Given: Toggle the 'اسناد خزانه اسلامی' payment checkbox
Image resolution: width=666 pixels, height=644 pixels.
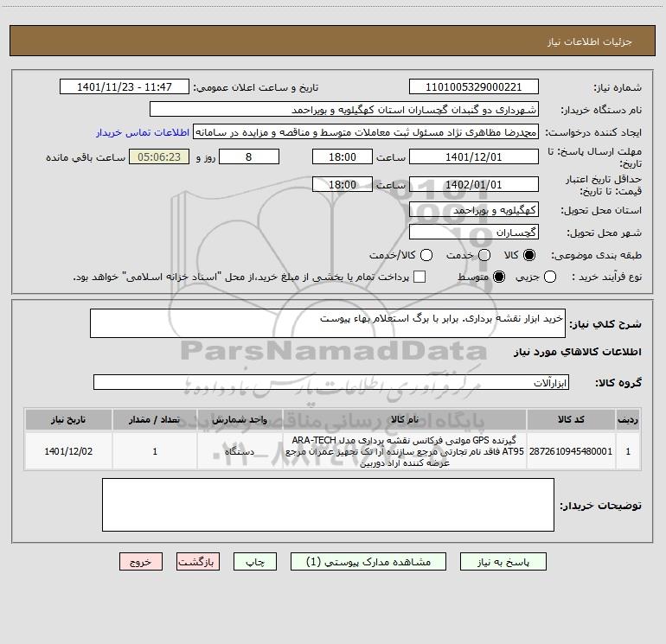Looking at the screenshot, I should point(419,277).
